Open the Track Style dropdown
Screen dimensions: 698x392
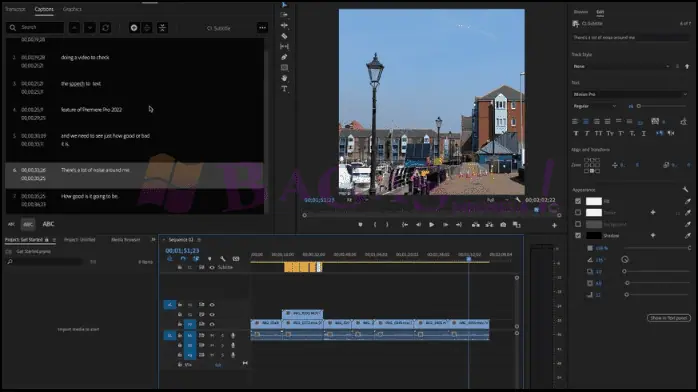coord(621,66)
